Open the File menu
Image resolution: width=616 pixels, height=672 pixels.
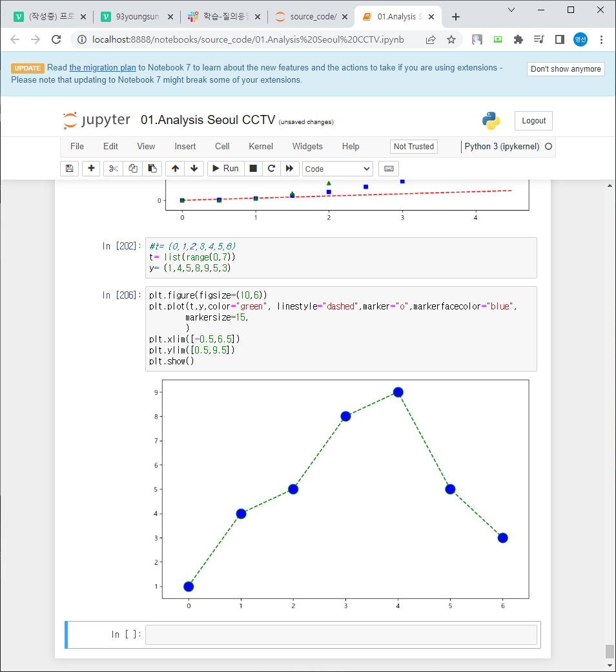coord(77,147)
